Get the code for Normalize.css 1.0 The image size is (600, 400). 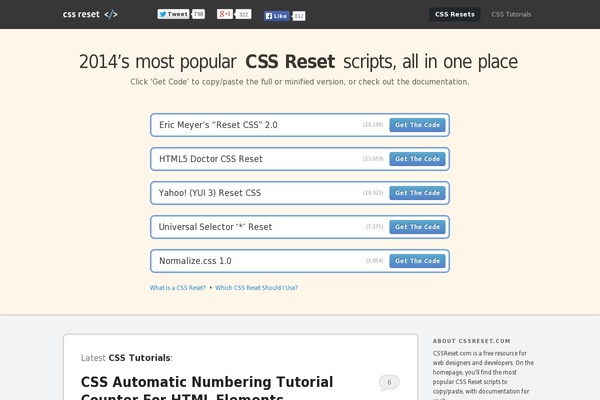coord(417,261)
